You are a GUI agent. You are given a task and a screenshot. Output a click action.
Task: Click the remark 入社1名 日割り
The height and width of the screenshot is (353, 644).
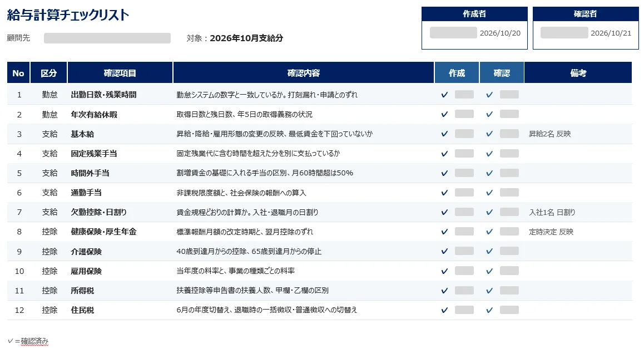coord(552,212)
